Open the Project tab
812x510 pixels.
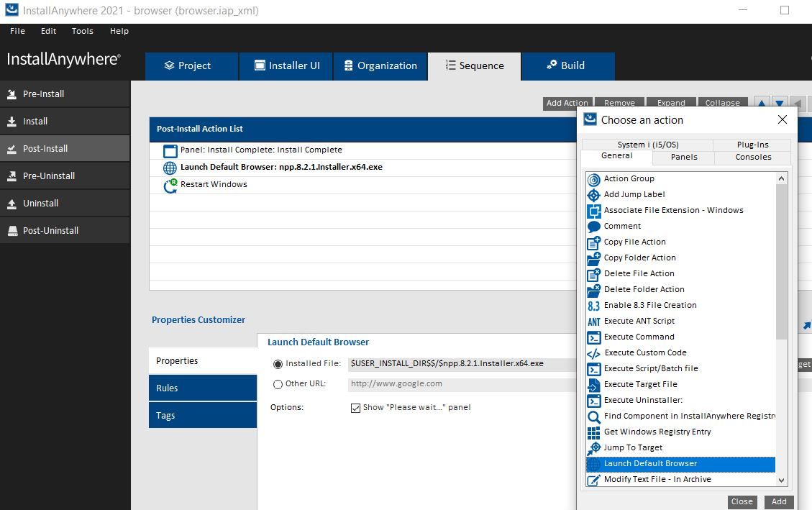pyautogui.click(x=191, y=65)
